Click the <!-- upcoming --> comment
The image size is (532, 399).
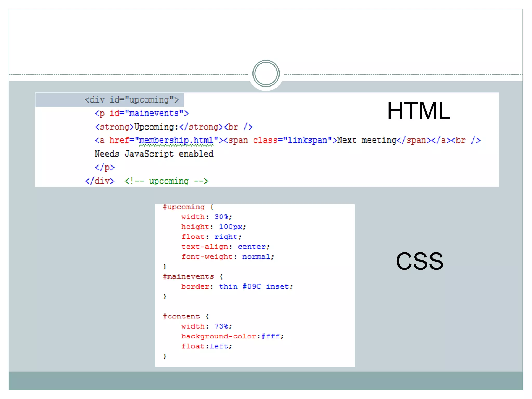pyautogui.click(x=166, y=181)
